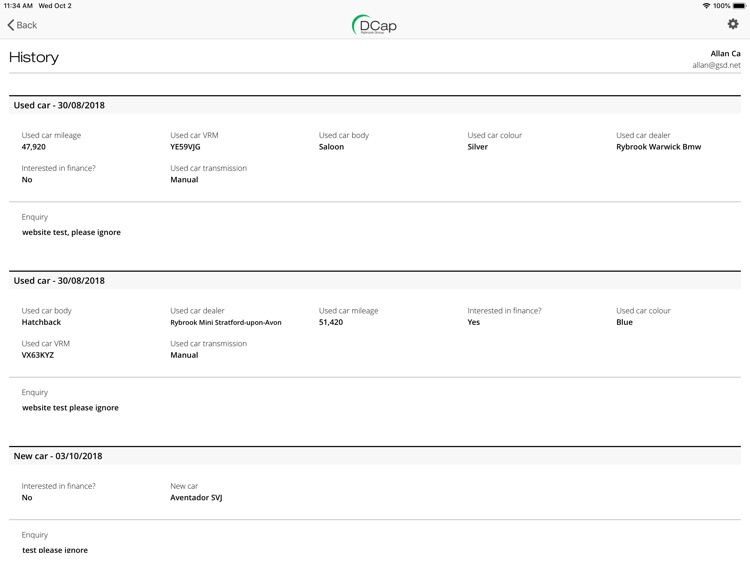
Task: Select the body value Hatchback
Action: (x=41, y=322)
